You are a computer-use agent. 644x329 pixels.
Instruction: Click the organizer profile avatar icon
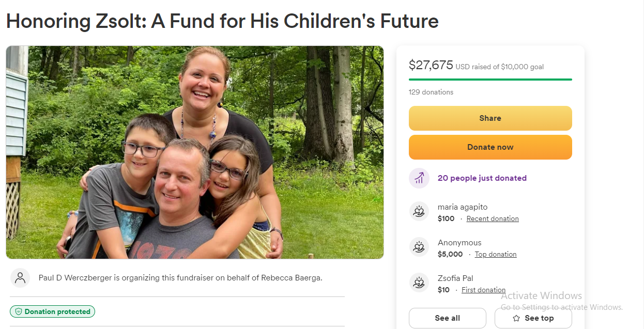tap(20, 278)
